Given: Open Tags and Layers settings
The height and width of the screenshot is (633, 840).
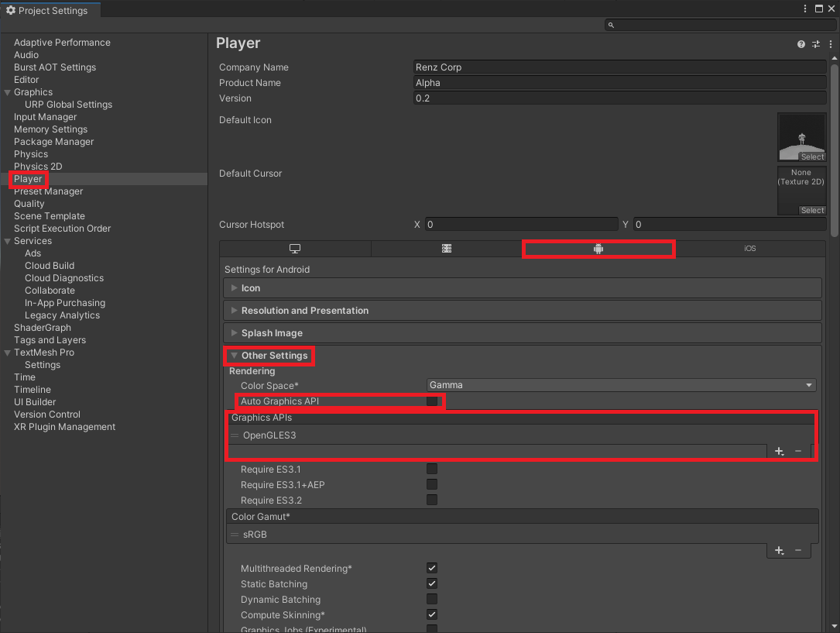Looking at the screenshot, I should [50, 340].
